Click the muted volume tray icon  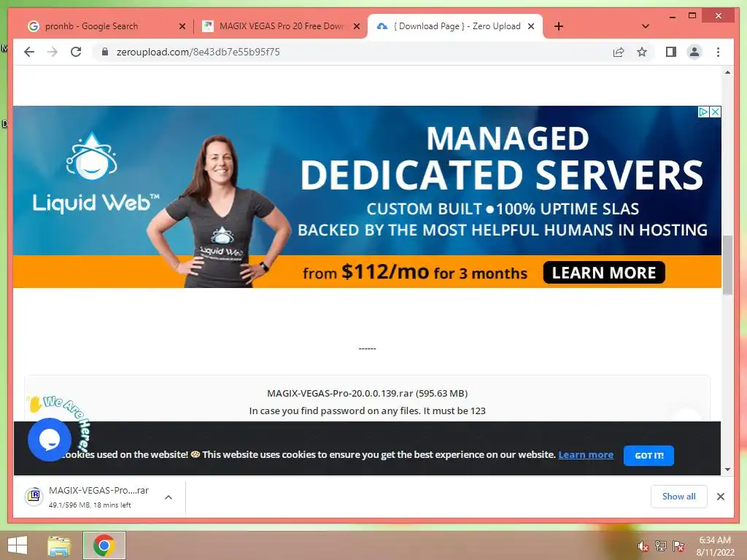[643, 546]
